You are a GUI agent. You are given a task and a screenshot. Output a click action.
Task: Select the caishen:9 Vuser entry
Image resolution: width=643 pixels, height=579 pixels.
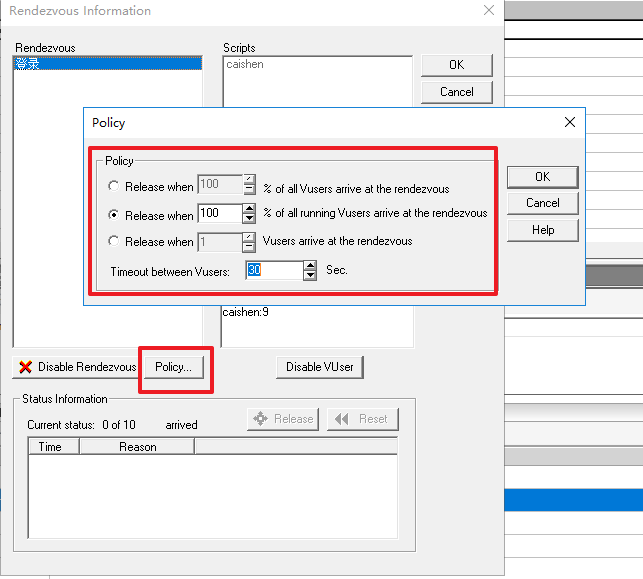tap(245, 312)
